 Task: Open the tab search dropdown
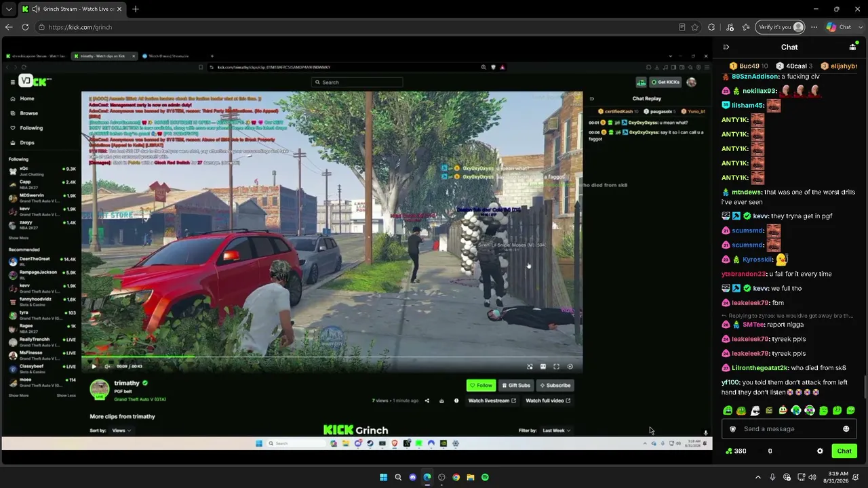pyautogui.click(x=8, y=9)
